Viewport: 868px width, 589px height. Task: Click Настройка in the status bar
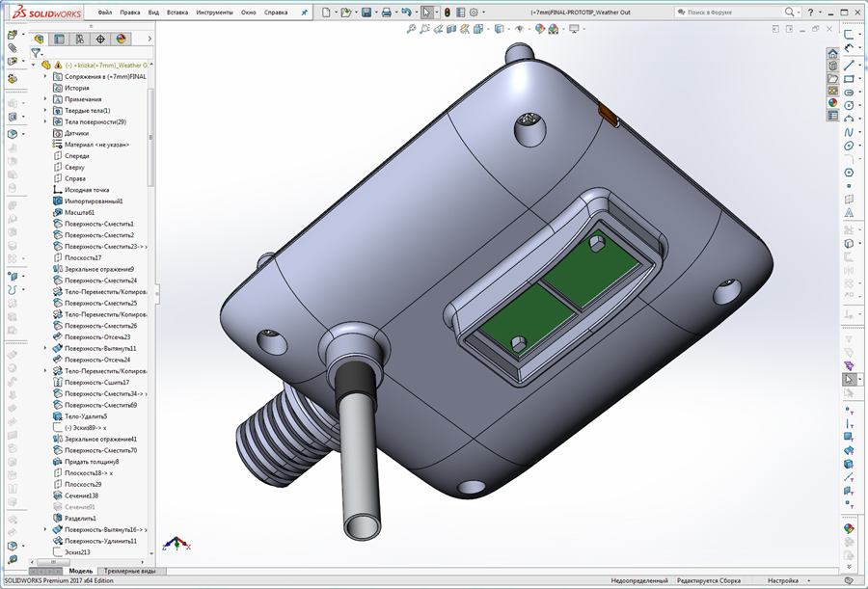click(784, 580)
